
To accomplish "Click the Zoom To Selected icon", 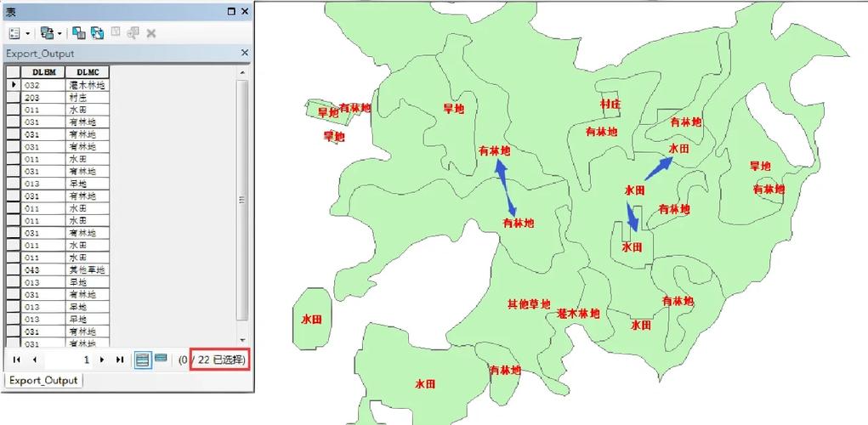I will pyautogui.click(x=133, y=33).
